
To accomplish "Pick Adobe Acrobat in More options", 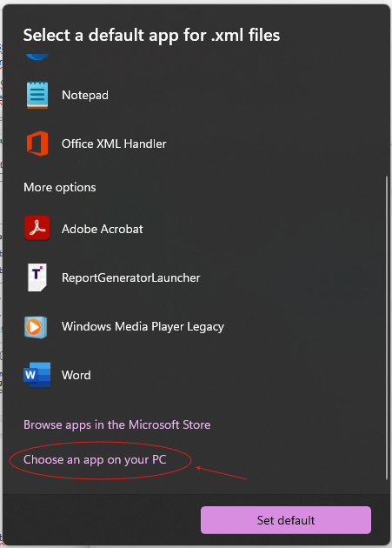I will click(196, 229).
